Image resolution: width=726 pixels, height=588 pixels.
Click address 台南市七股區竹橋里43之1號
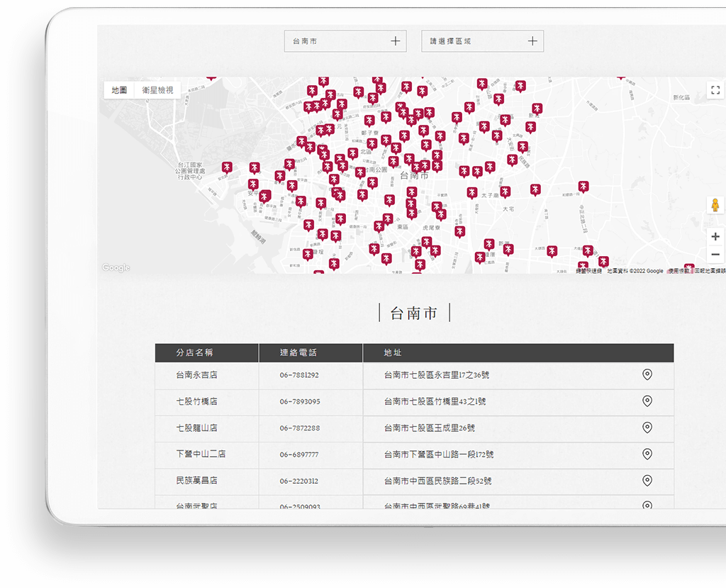point(435,401)
